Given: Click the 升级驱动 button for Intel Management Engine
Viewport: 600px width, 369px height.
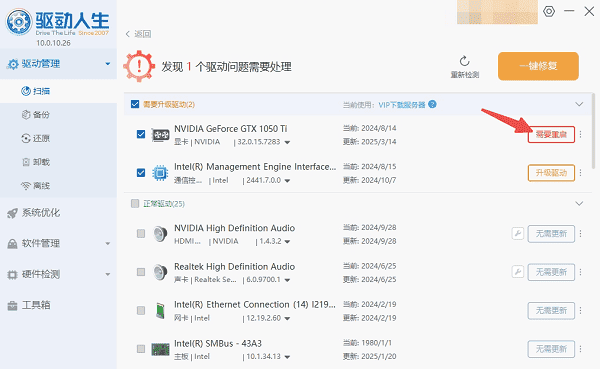Looking at the screenshot, I should [x=551, y=173].
